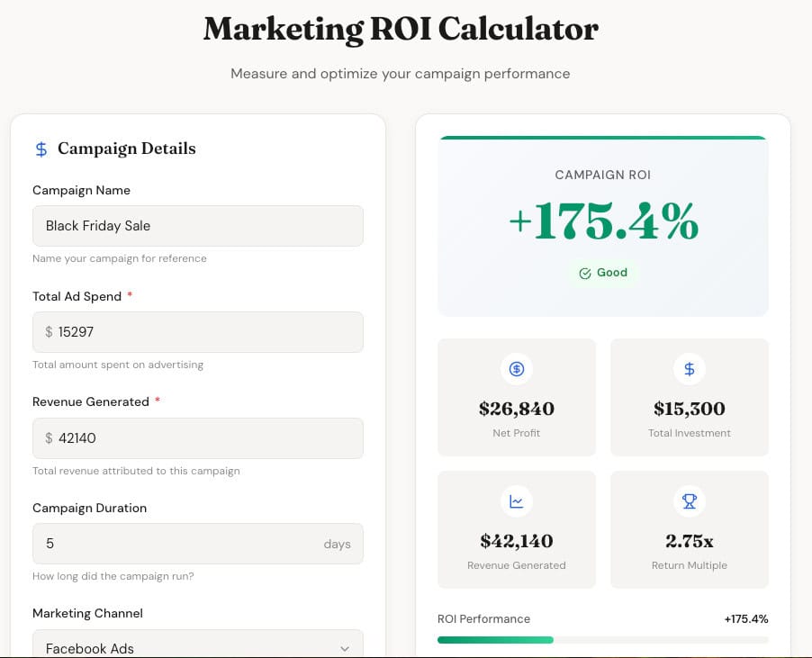Click the days unit label in Campaign Duration

tap(337, 544)
